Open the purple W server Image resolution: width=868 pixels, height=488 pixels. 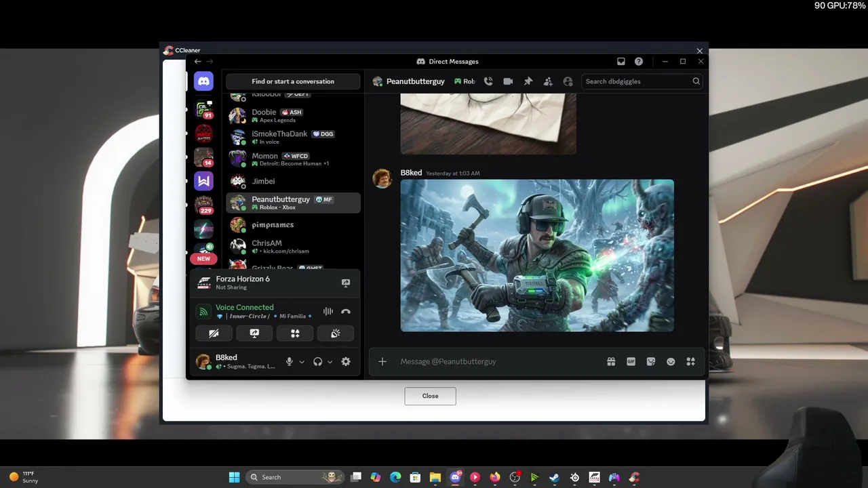[x=203, y=181]
